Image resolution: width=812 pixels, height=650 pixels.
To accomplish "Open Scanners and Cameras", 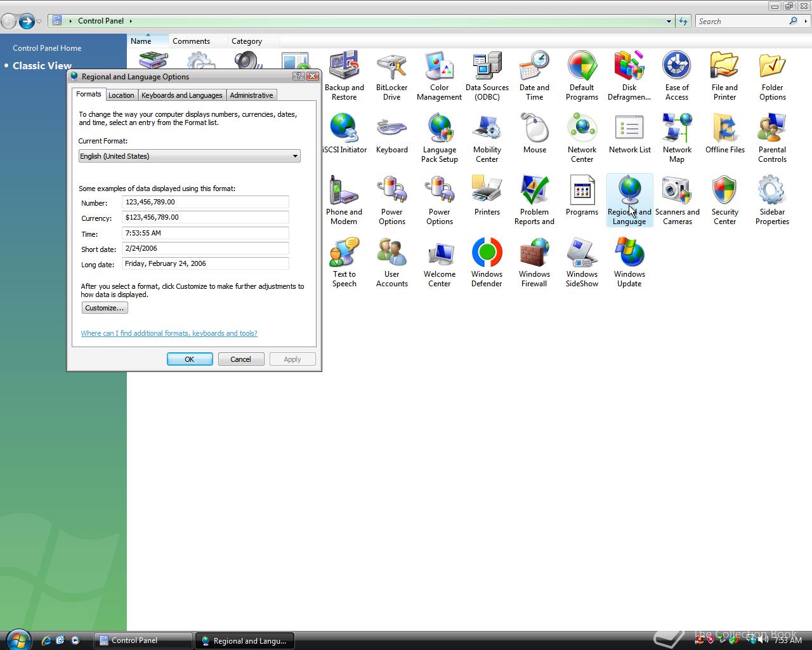I will tap(677, 201).
